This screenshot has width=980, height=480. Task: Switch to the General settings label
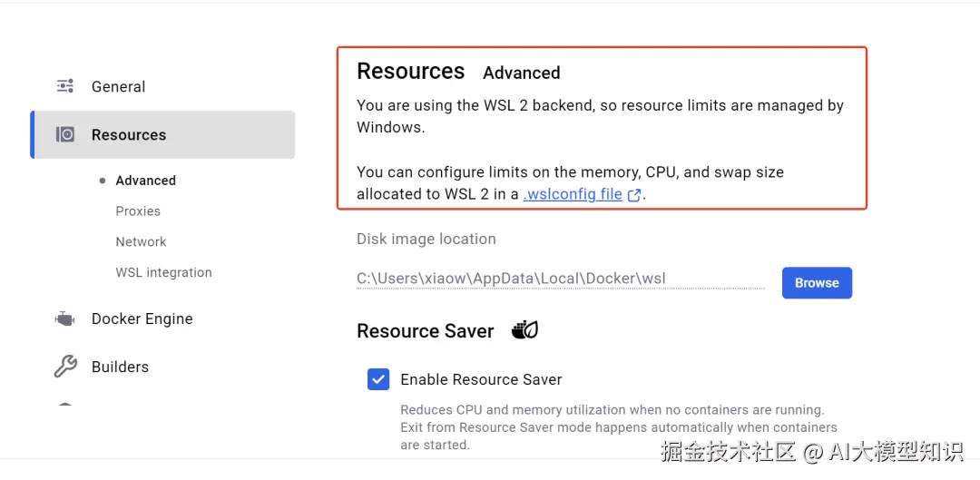tap(118, 87)
